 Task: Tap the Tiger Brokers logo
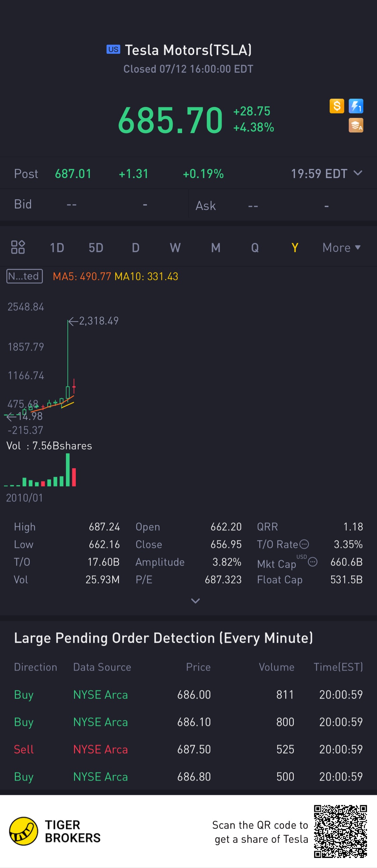click(55, 831)
